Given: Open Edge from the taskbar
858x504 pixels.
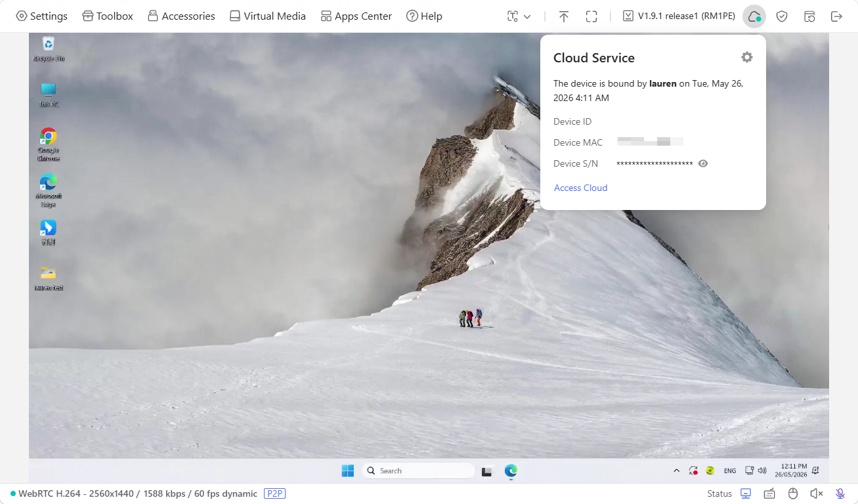Looking at the screenshot, I should [511, 471].
